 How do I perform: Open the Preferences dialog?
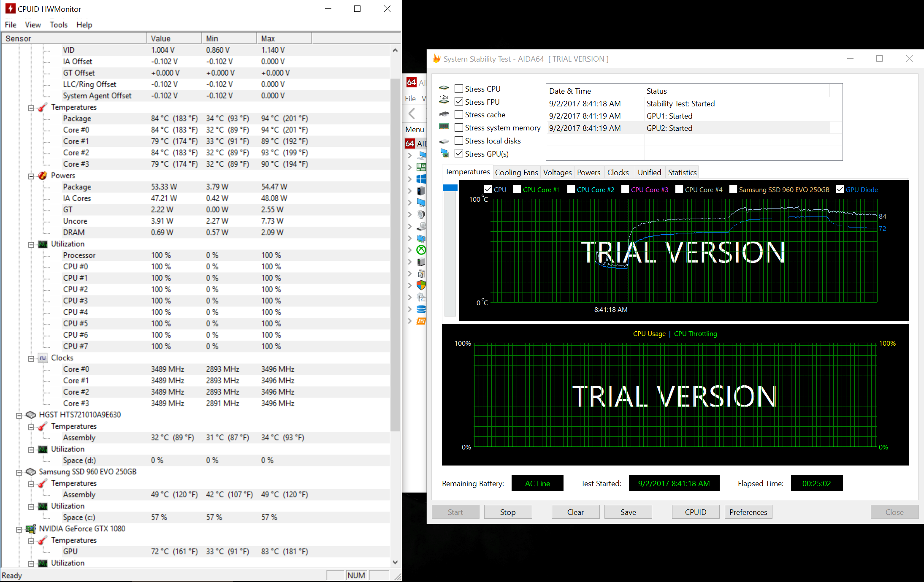(x=748, y=512)
